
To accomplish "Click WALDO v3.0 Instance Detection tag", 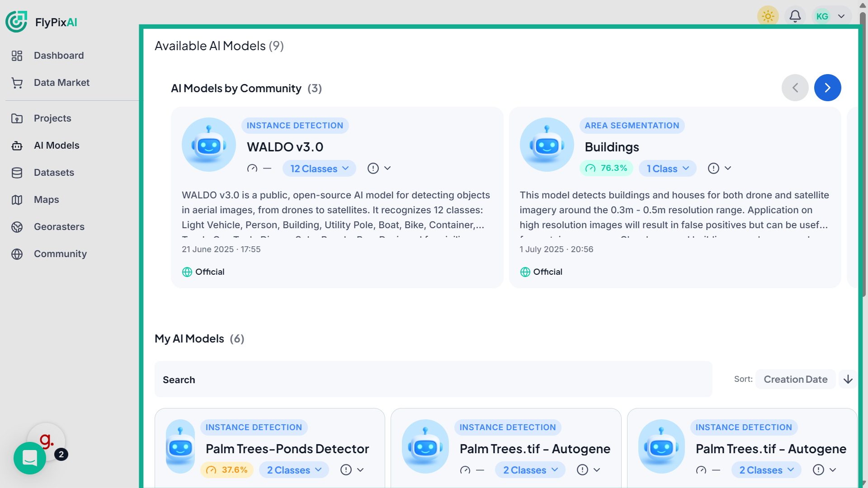I will click(295, 126).
